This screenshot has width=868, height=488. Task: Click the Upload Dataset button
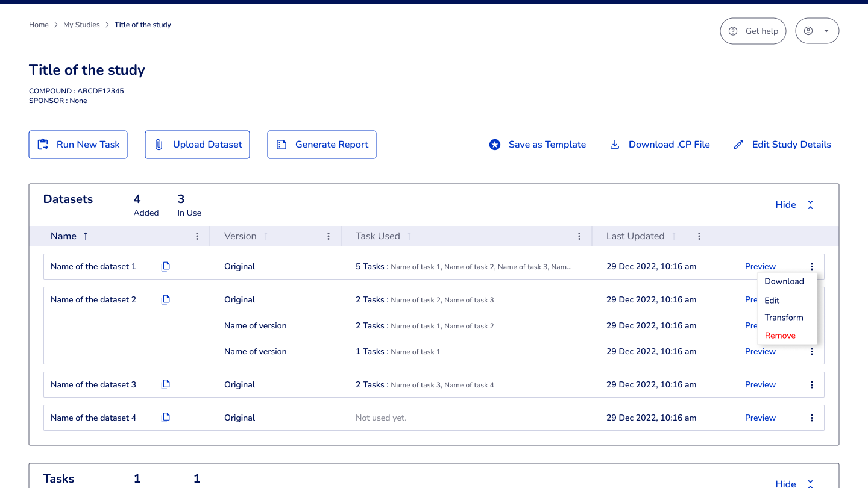(x=197, y=145)
